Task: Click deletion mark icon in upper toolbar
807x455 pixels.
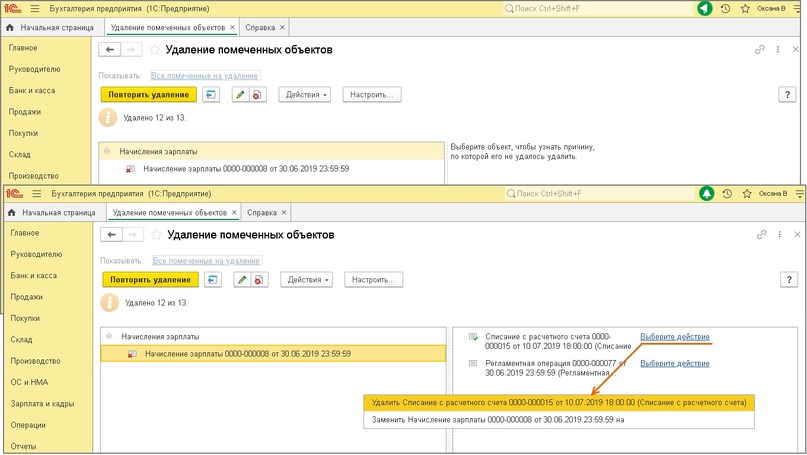Action: [257, 95]
